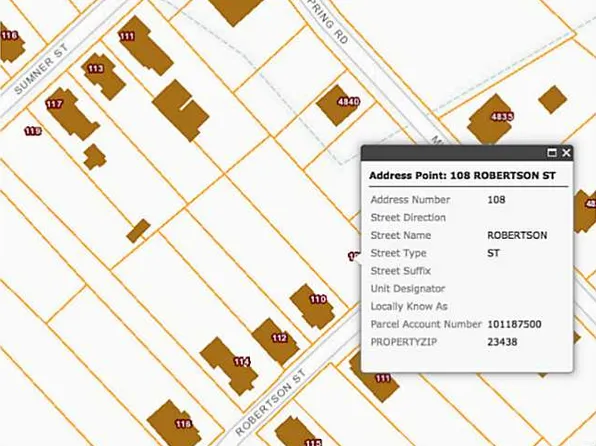This screenshot has width=596, height=446.
Task: Click the popup title Address Point 108 ROBERTSON ST
Action: click(462, 176)
